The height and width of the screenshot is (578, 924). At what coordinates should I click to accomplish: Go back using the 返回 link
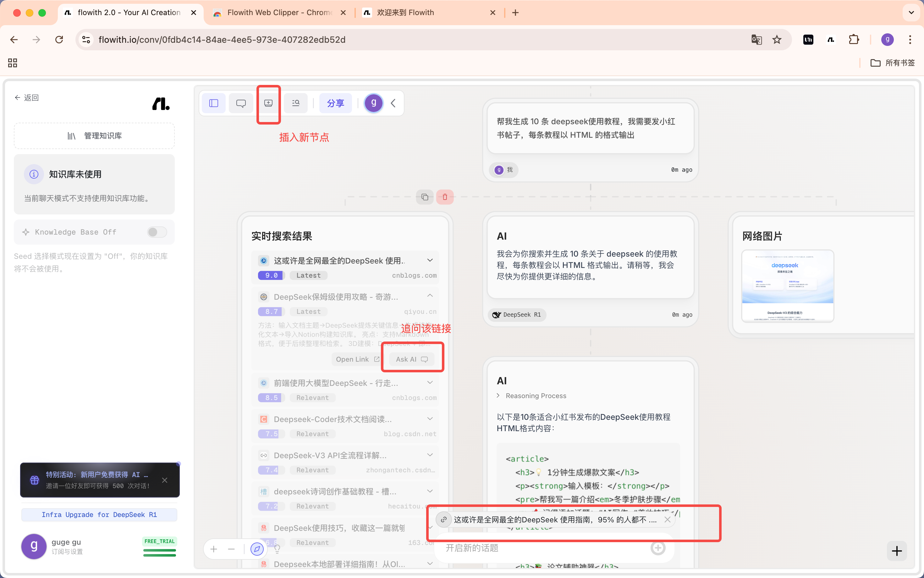tap(27, 98)
